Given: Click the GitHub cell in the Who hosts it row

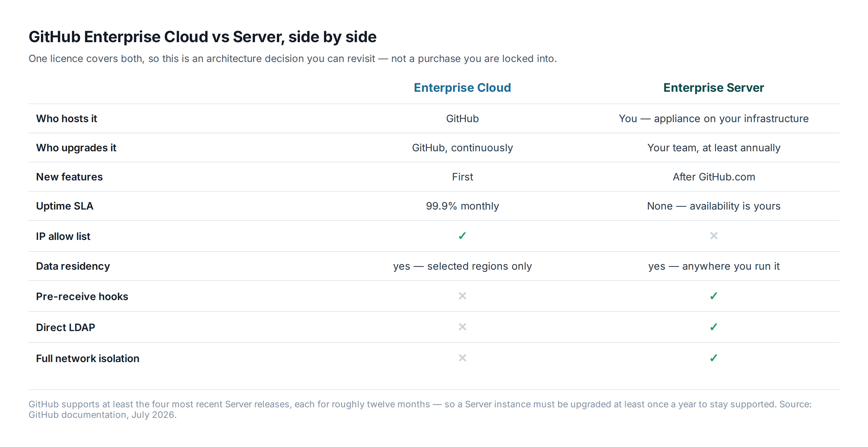Looking at the screenshot, I should coord(462,119).
